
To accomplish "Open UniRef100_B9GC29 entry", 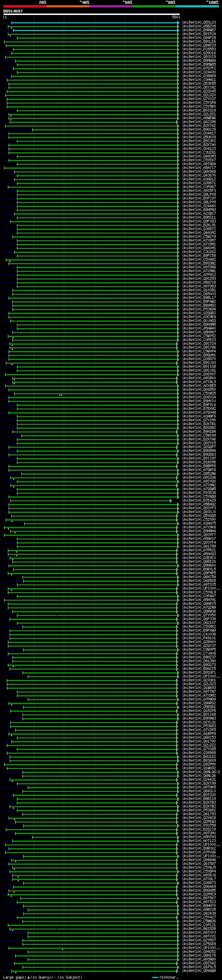I will click(x=199, y=129).
